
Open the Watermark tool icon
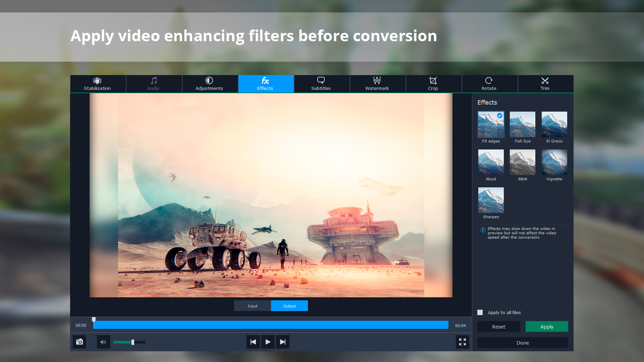377,80
